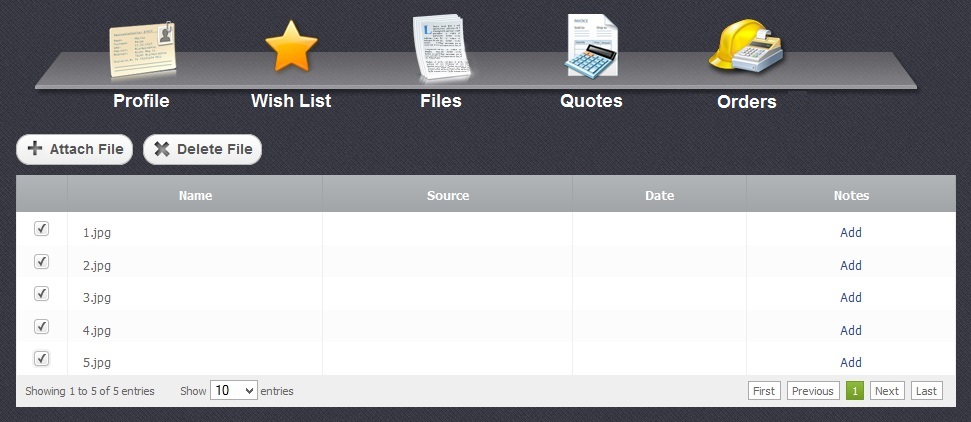Sort files by Date column header
This screenshot has width=971, height=422.
[x=659, y=195]
